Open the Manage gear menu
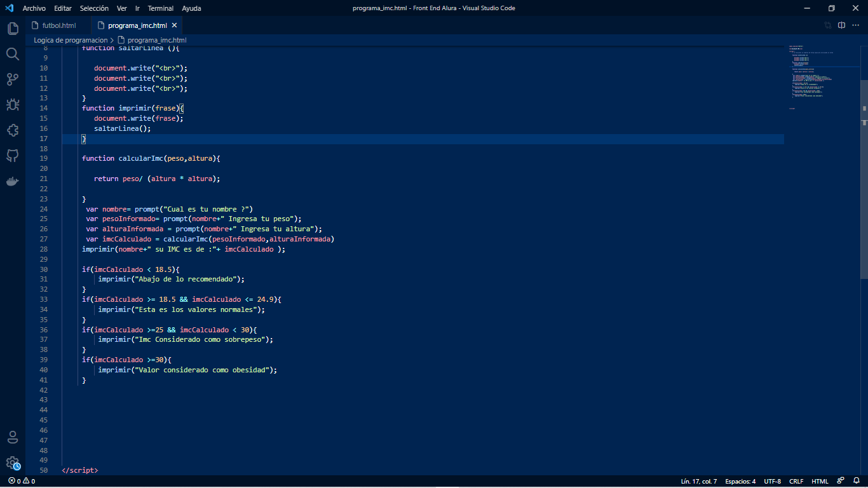868x488 pixels. pos(13,463)
